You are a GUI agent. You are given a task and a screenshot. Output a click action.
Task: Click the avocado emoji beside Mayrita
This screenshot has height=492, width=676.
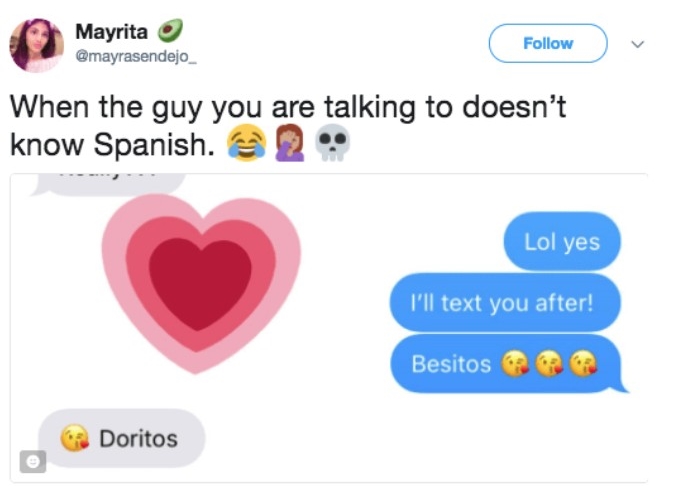coord(170,31)
